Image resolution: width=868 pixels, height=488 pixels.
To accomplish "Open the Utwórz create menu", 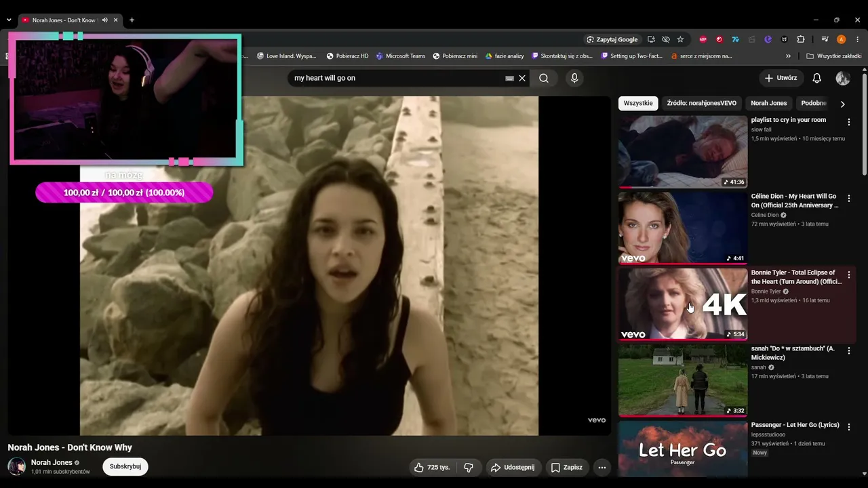I will coord(781,78).
